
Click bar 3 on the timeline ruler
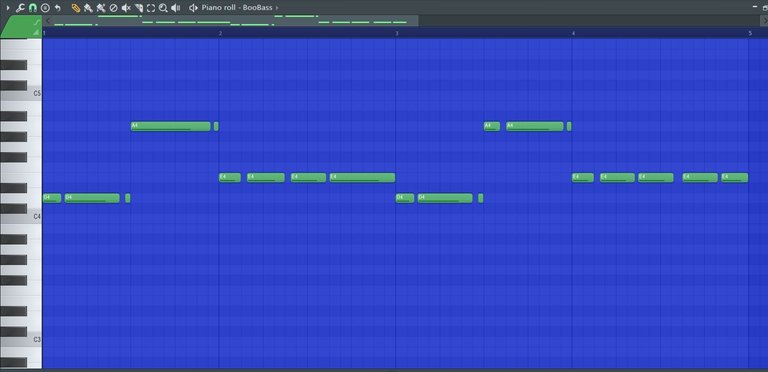pos(397,33)
